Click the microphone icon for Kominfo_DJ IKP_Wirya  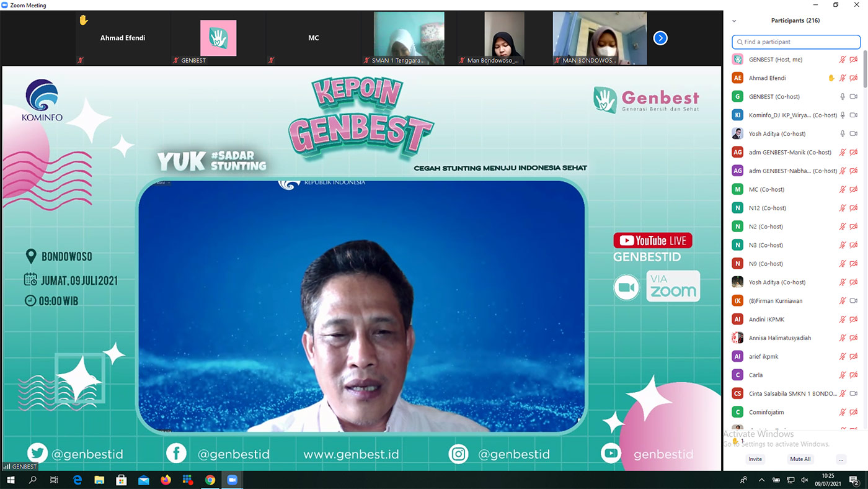pyautogui.click(x=843, y=115)
